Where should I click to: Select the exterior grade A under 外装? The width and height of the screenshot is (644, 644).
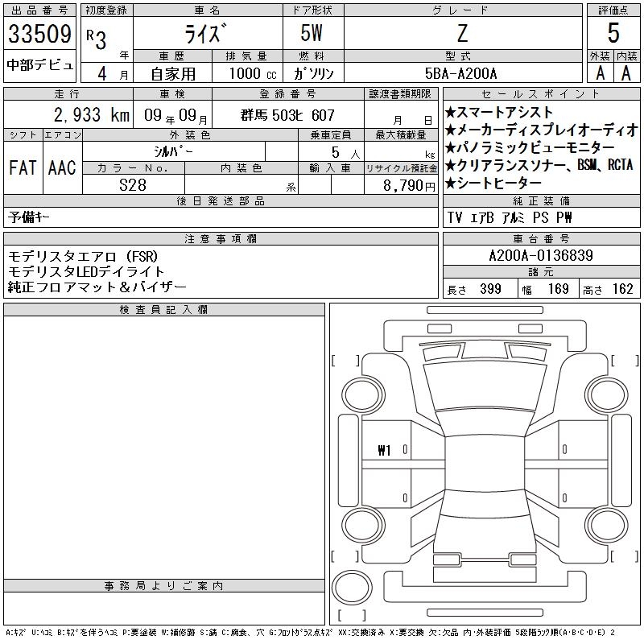click(600, 73)
